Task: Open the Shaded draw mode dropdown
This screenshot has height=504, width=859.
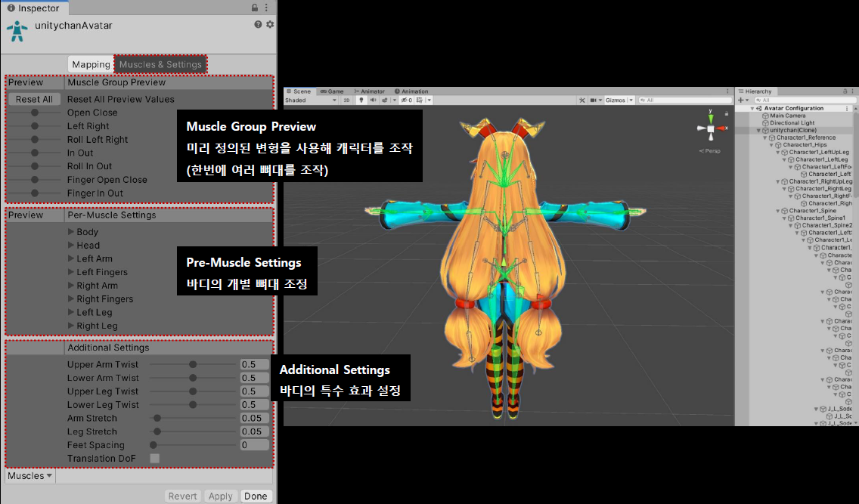Action: coord(311,100)
